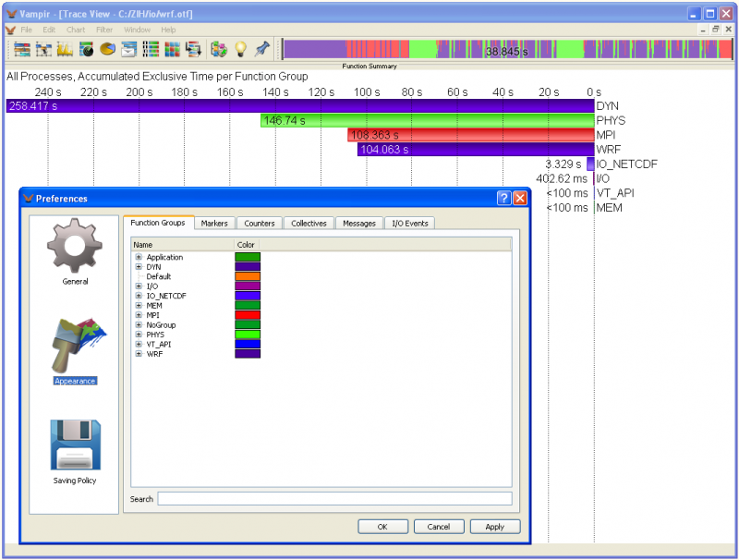
Task: Click the DYN bar labeled 258.417 s
Action: 300,106
